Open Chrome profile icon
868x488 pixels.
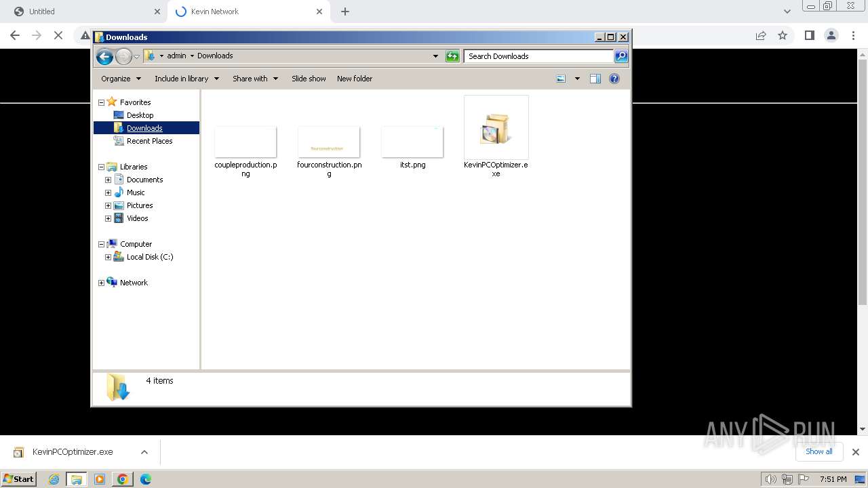click(831, 35)
